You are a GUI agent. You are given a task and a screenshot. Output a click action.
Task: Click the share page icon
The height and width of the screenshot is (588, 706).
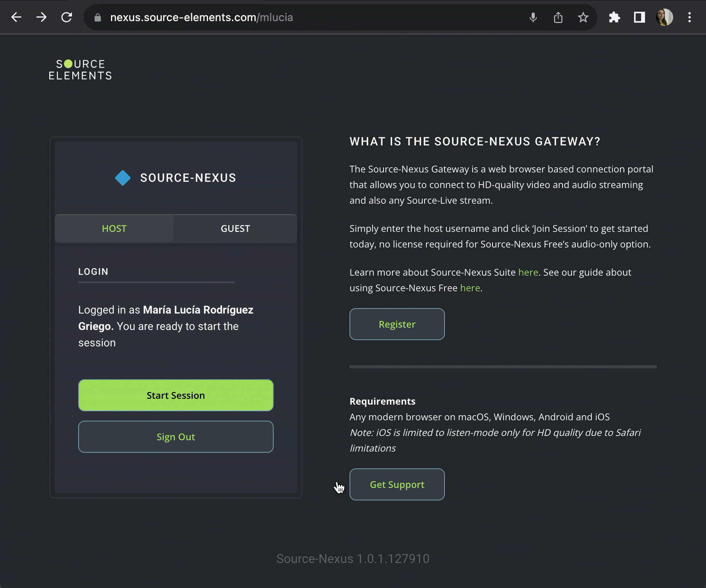click(x=558, y=18)
